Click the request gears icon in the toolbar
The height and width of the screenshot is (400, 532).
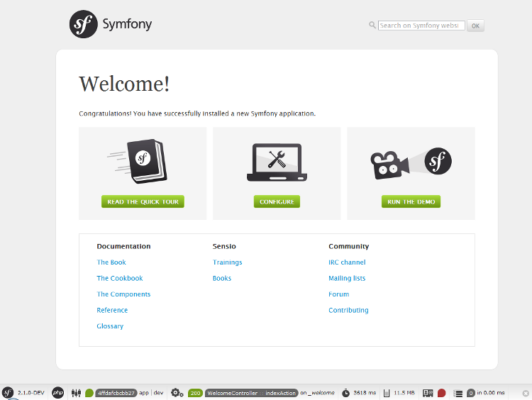177,393
